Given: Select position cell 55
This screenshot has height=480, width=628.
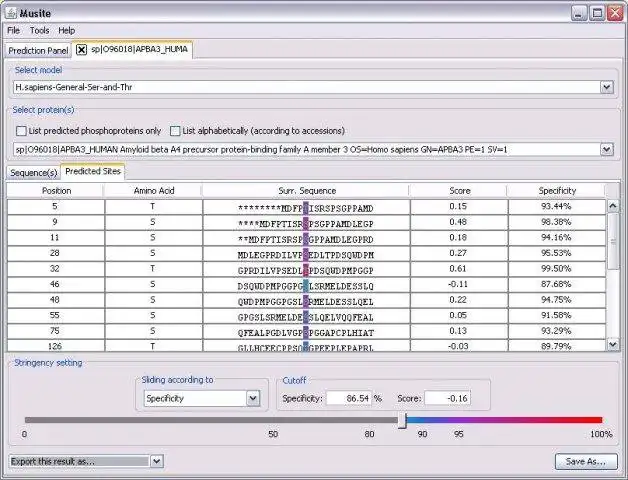Looking at the screenshot, I should tap(56, 316).
